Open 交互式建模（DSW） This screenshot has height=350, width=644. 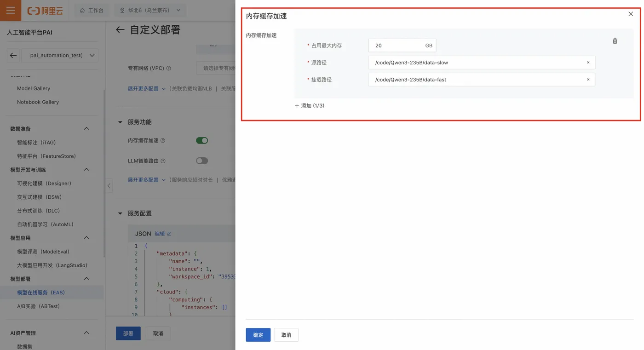(39, 197)
